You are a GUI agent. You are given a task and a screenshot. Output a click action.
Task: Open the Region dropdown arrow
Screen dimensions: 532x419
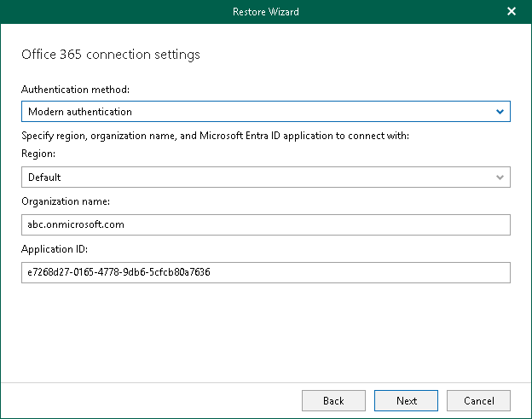coord(500,177)
